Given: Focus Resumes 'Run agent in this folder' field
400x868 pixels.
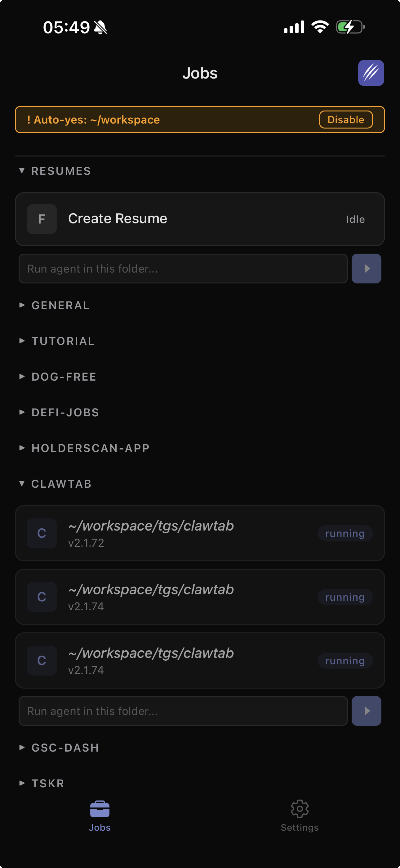Looking at the screenshot, I should pyautogui.click(x=183, y=269).
